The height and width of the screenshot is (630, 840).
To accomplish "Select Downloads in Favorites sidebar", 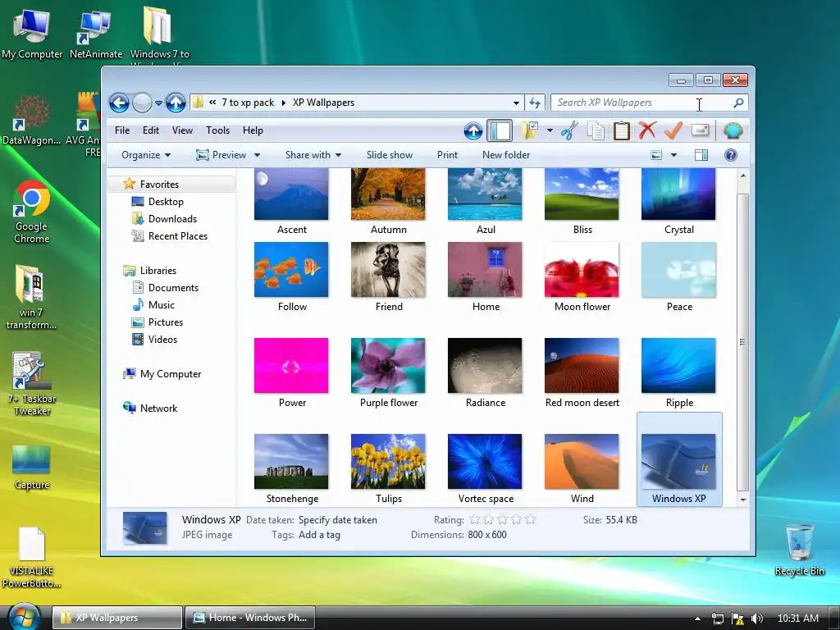I will (x=172, y=219).
